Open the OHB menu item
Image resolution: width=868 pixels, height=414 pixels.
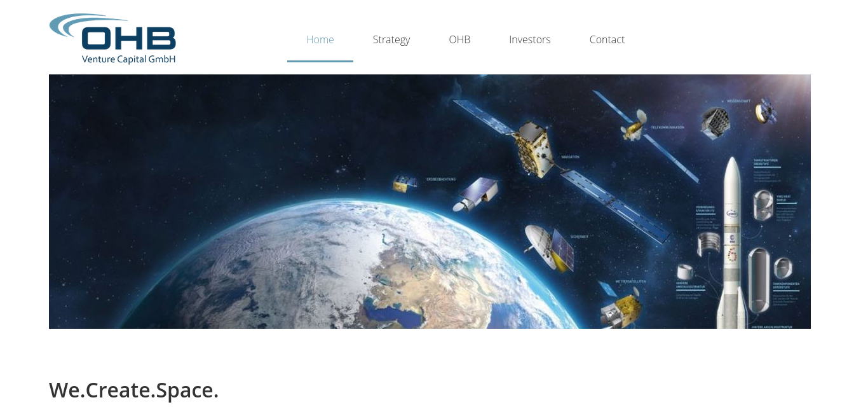[459, 39]
